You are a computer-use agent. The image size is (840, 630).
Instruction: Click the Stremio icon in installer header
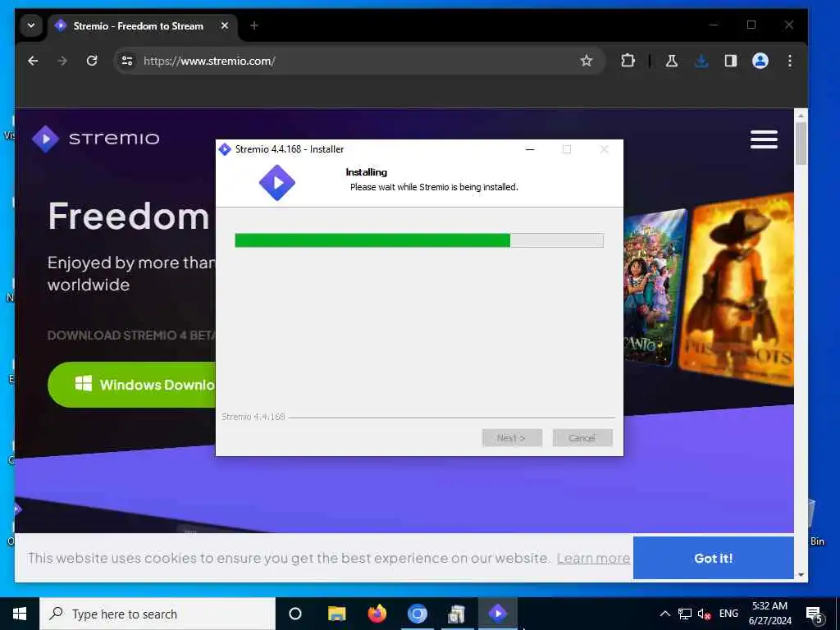(277, 183)
